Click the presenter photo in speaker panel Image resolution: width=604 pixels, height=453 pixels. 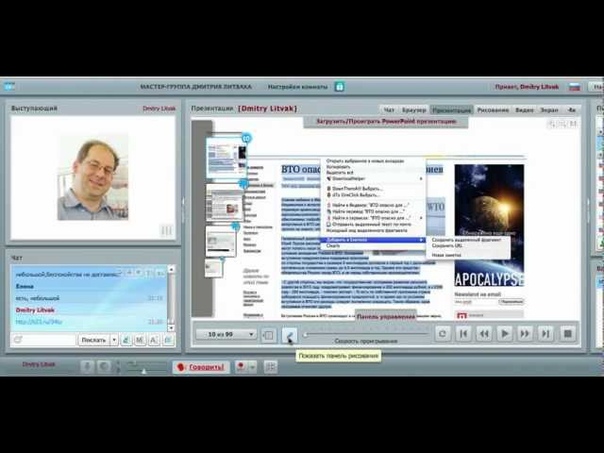pos(93,177)
